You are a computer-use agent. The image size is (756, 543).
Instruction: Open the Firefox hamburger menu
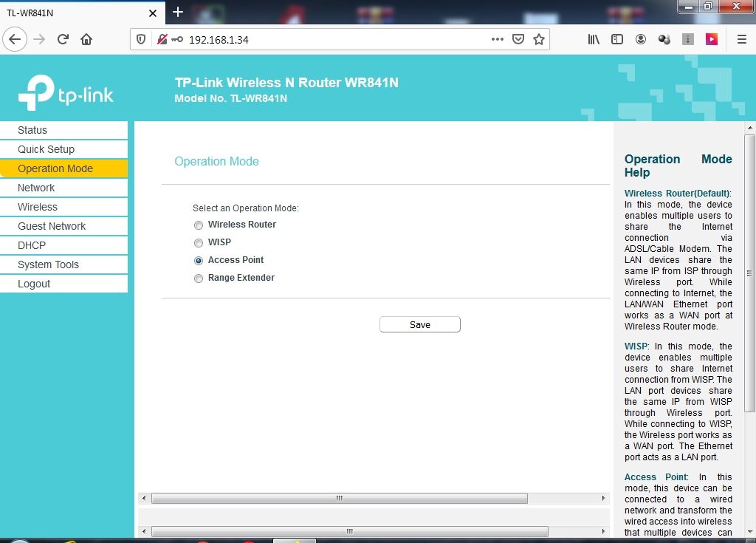pos(742,39)
